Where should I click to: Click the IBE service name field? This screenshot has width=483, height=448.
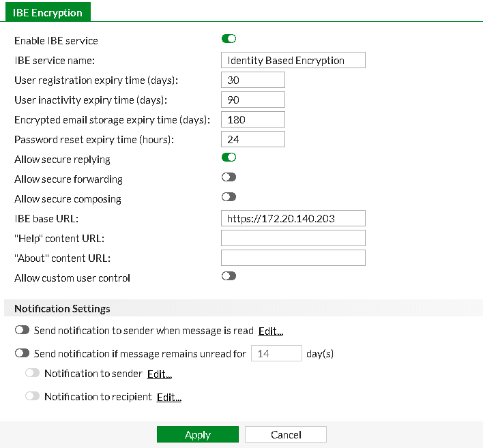(x=293, y=61)
